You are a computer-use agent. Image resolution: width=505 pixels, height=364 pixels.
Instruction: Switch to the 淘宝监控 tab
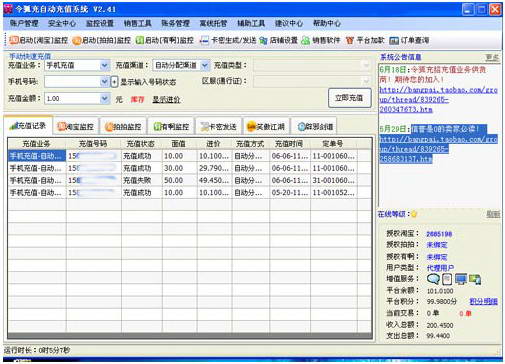[x=76, y=126]
